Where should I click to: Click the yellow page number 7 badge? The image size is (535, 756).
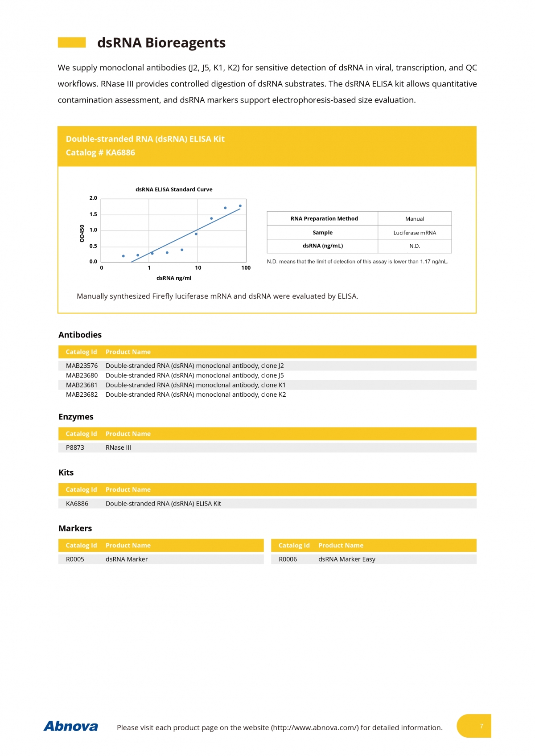tap(474, 726)
